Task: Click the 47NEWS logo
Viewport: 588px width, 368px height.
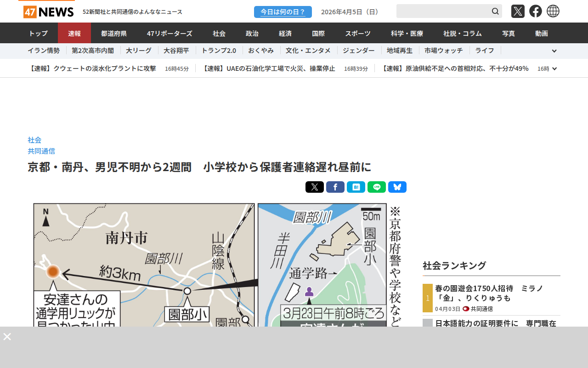Action: pos(48,12)
